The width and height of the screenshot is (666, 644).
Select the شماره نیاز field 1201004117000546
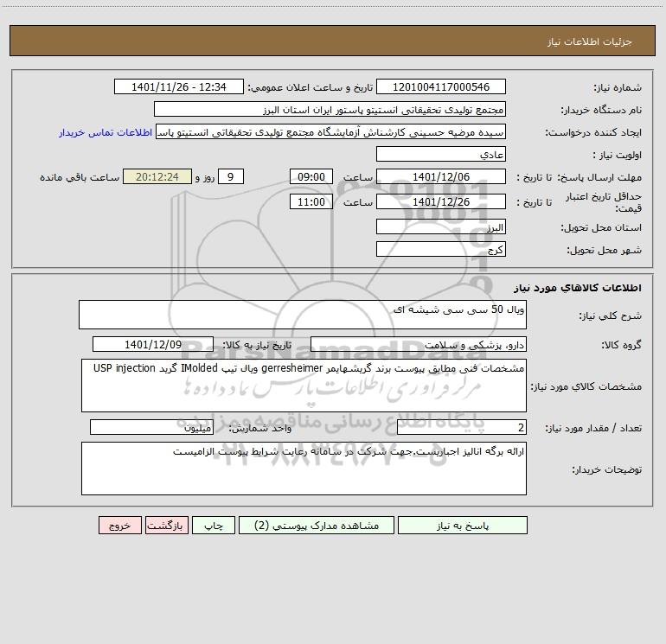tap(441, 86)
